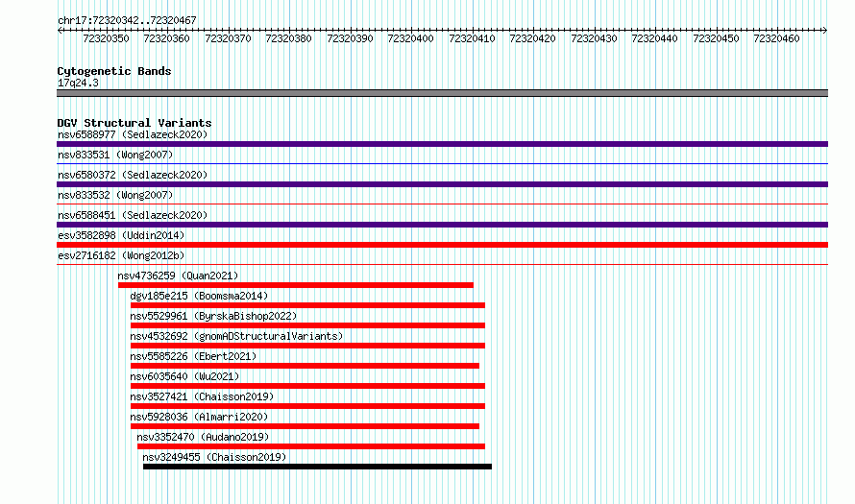Click nsv4532692 (gnomADStructuralVariants) label
The width and height of the screenshot is (855, 504).
tap(236, 336)
